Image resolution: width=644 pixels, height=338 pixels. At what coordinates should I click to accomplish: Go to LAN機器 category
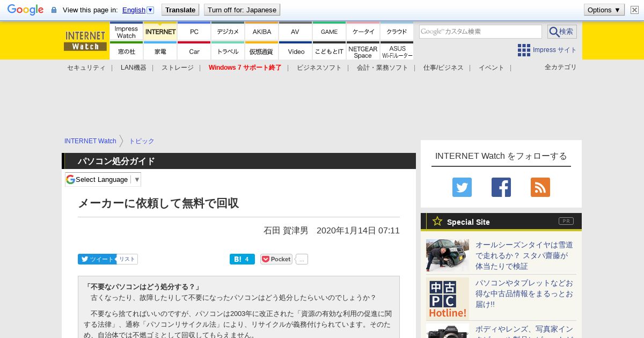click(134, 68)
